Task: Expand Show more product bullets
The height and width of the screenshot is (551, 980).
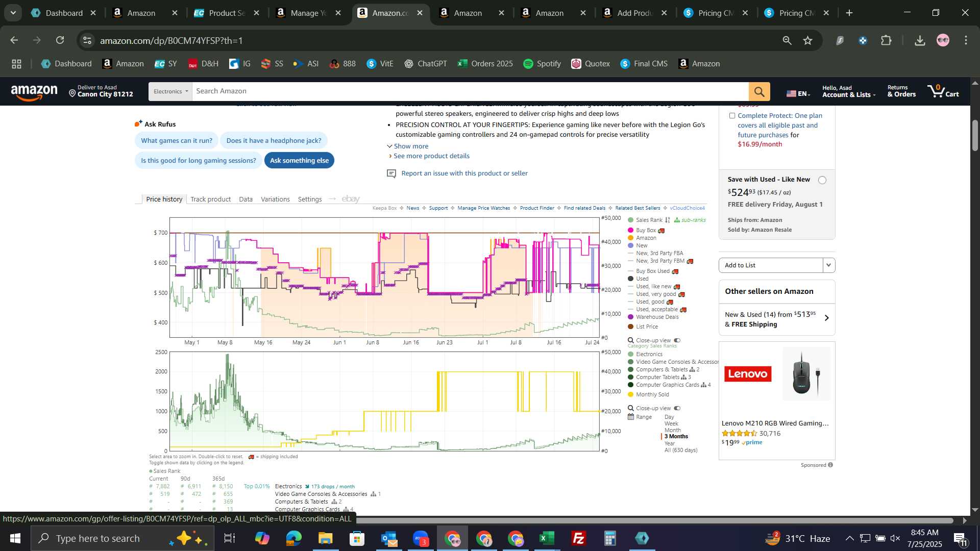Action: [408, 146]
